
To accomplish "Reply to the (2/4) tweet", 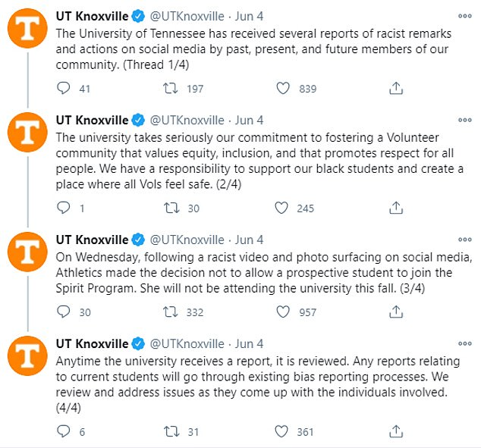I will 64,208.
